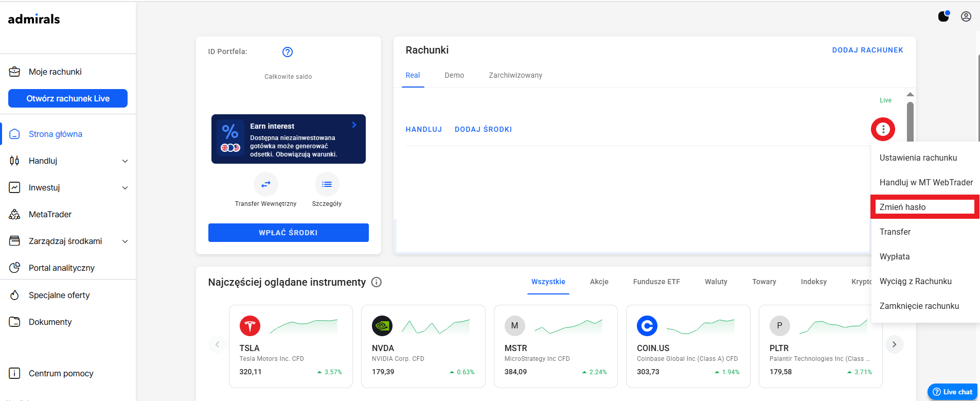The image size is (980, 401).
Task: Expand Handluj sidebar chevron
Action: coord(125,161)
